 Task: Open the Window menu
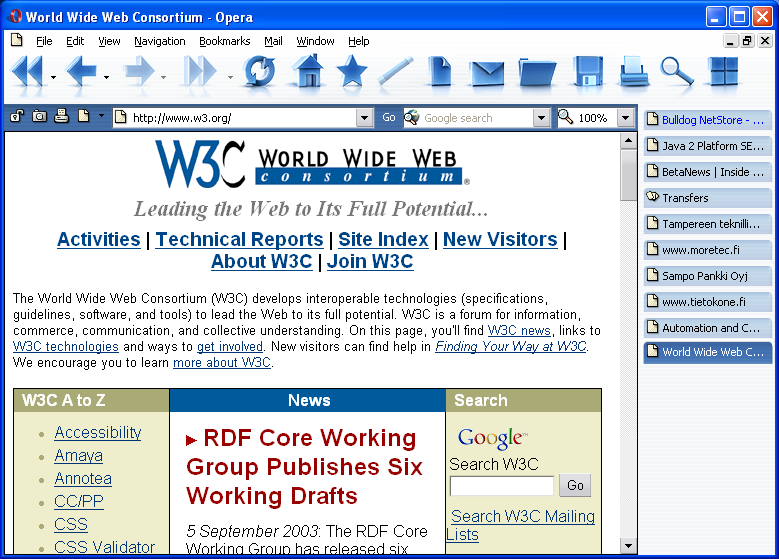point(315,41)
